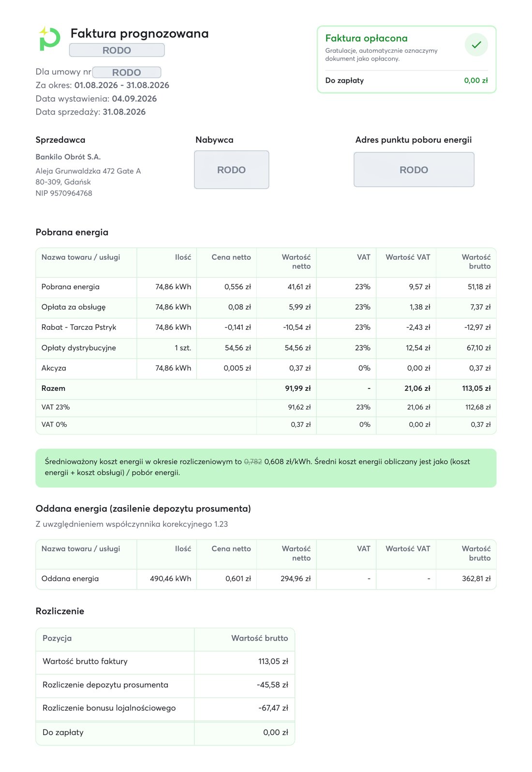532x772 pixels.
Task: Click the "Rabat - Tarcza Pstryk" row label
Action: click(79, 327)
